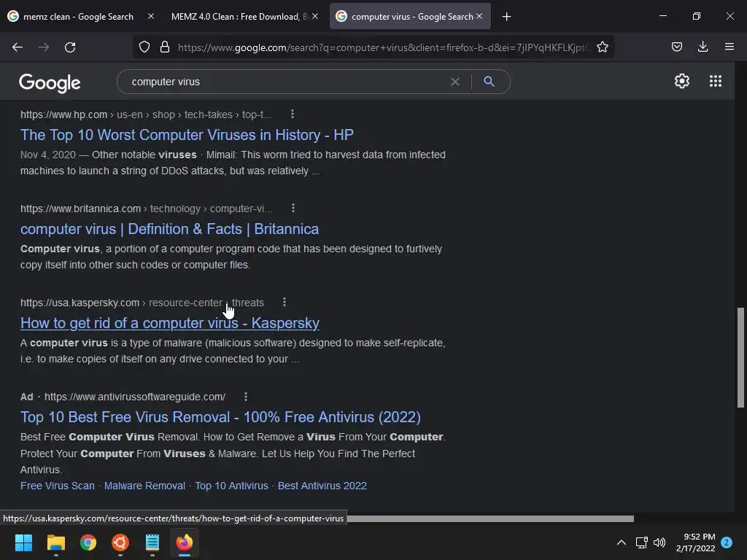Show hidden system tray icons

[622, 542]
